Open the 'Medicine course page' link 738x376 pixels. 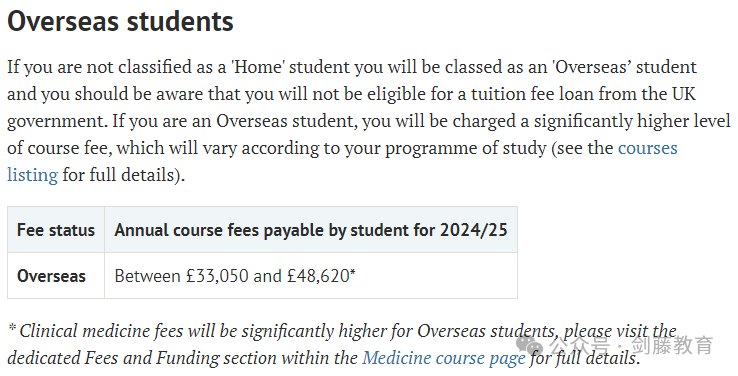tap(444, 358)
